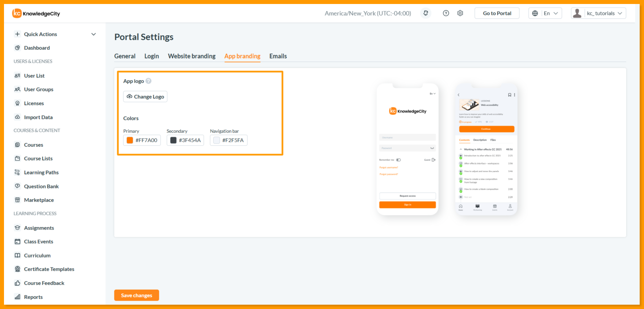Open the kc_tutorials account dropdown
The image size is (644, 309).
pyautogui.click(x=598, y=13)
